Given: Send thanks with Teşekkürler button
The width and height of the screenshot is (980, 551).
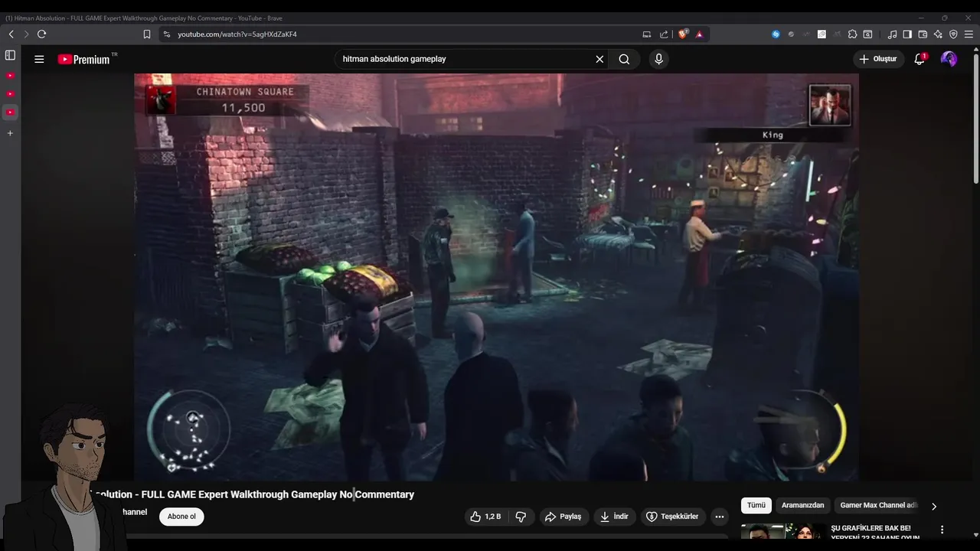Looking at the screenshot, I should coord(672,517).
